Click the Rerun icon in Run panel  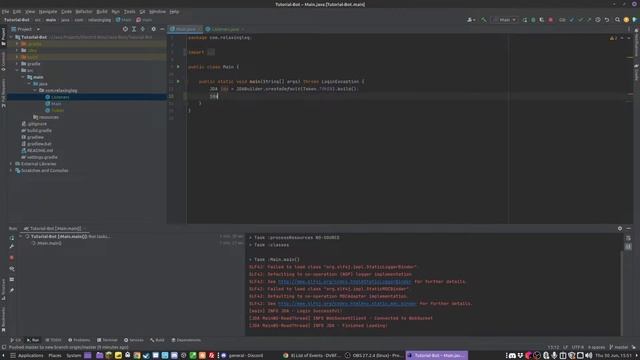(x=12, y=238)
